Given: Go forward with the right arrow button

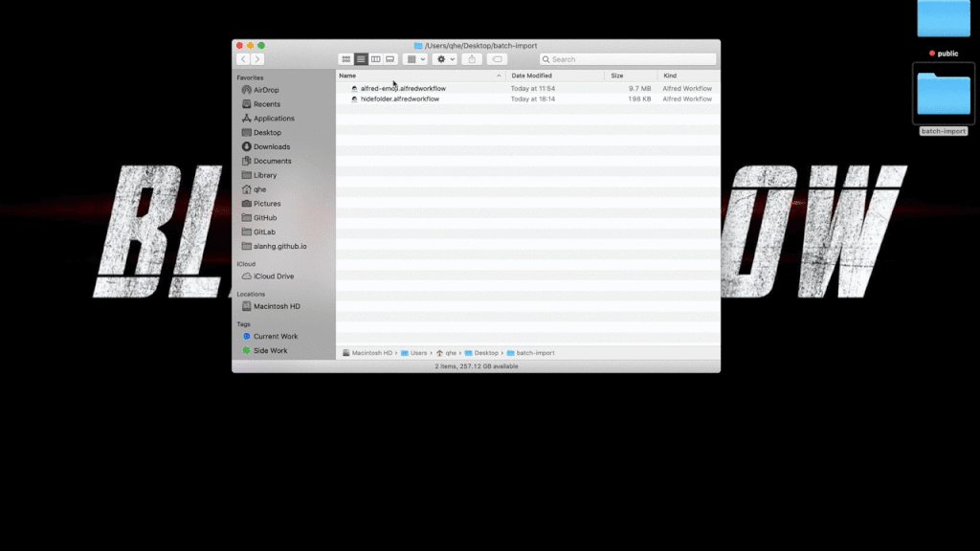Looking at the screenshot, I should click(256, 59).
